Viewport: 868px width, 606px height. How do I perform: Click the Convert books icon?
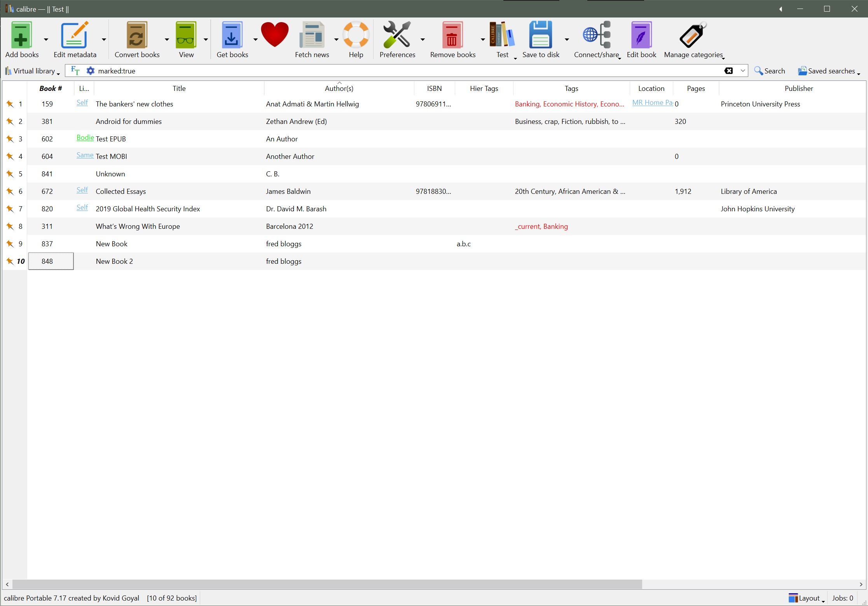[x=136, y=36]
